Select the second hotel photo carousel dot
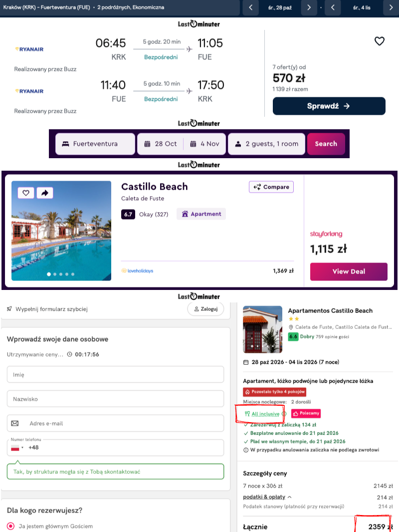This screenshot has height=532, width=399. (x=55, y=274)
